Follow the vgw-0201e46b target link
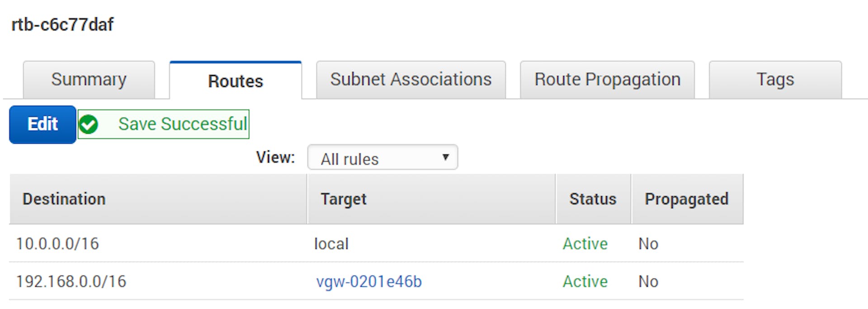The width and height of the screenshot is (868, 309). tap(369, 281)
